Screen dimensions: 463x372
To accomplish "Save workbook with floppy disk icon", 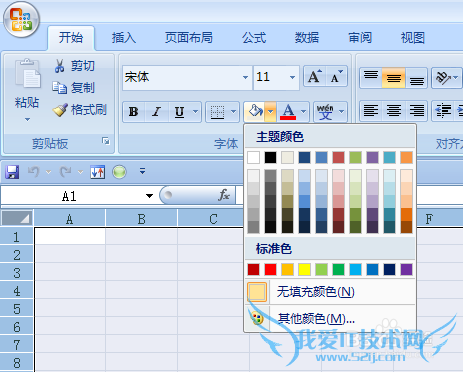I will [x=12, y=172].
